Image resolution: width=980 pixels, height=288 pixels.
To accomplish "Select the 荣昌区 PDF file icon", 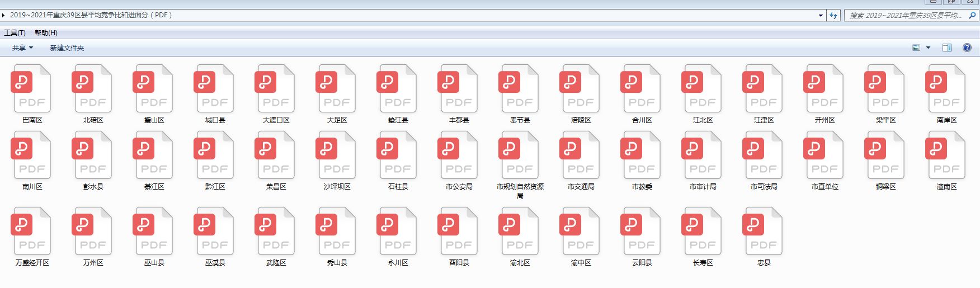I will [275, 155].
